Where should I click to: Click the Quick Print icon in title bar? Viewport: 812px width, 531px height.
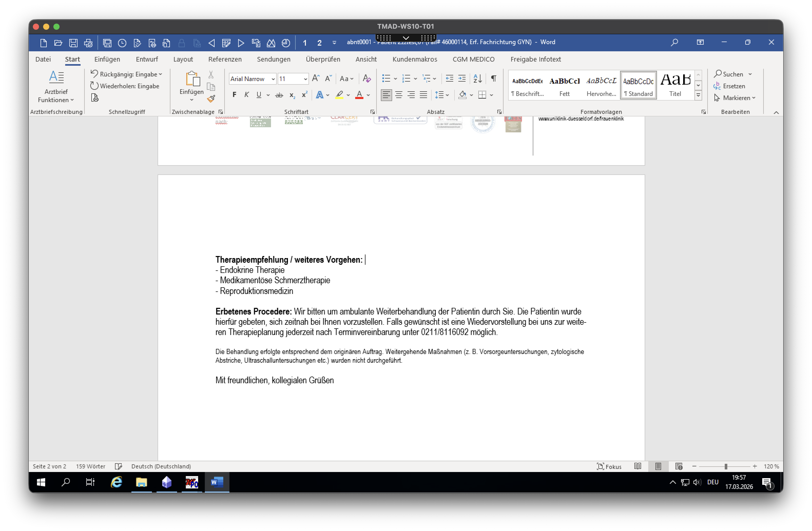pos(88,43)
